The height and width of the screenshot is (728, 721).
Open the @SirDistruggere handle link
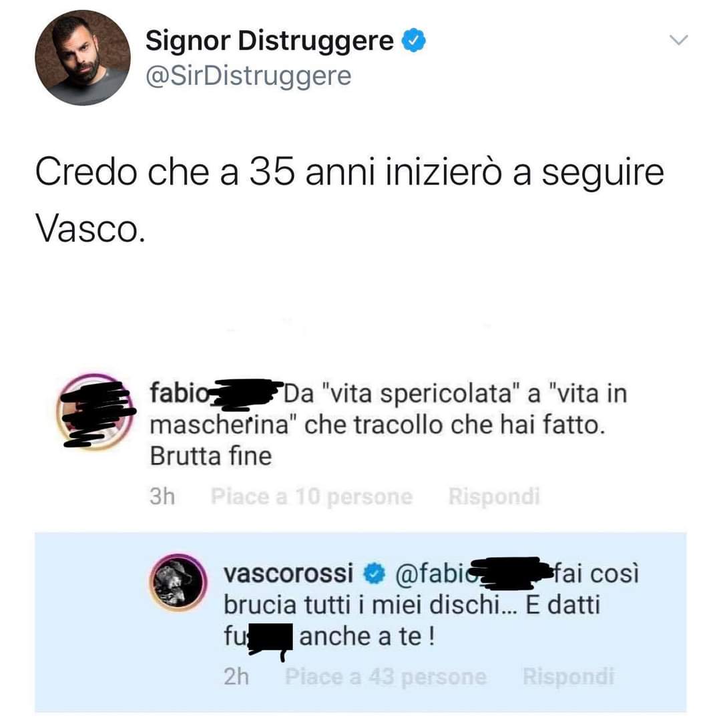pos(248,76)
